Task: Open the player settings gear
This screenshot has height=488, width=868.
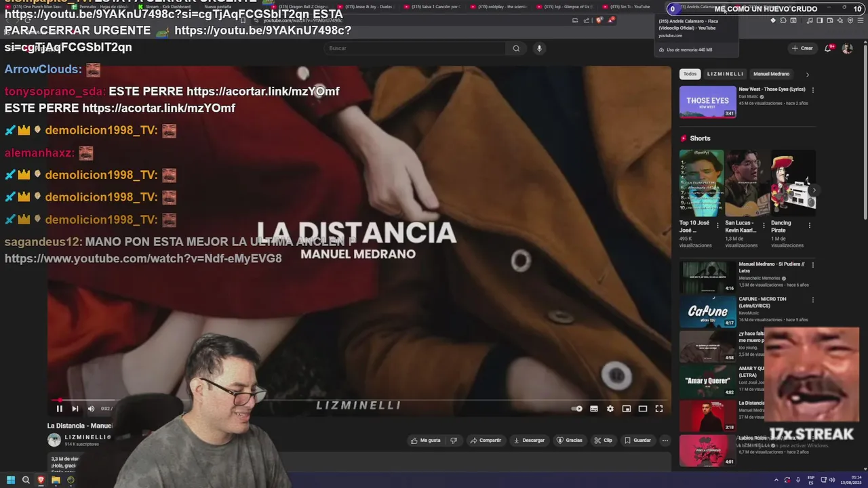Action: click(610, 409)
